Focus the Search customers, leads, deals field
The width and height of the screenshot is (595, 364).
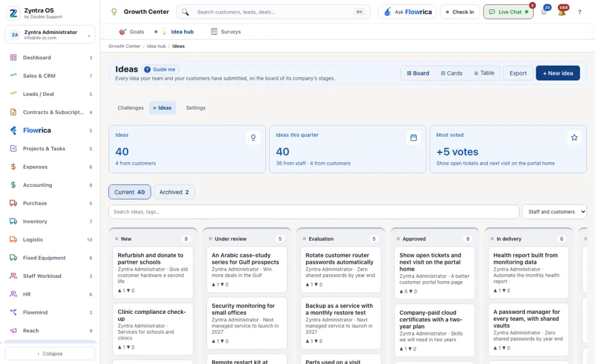(x=273, y=12)
